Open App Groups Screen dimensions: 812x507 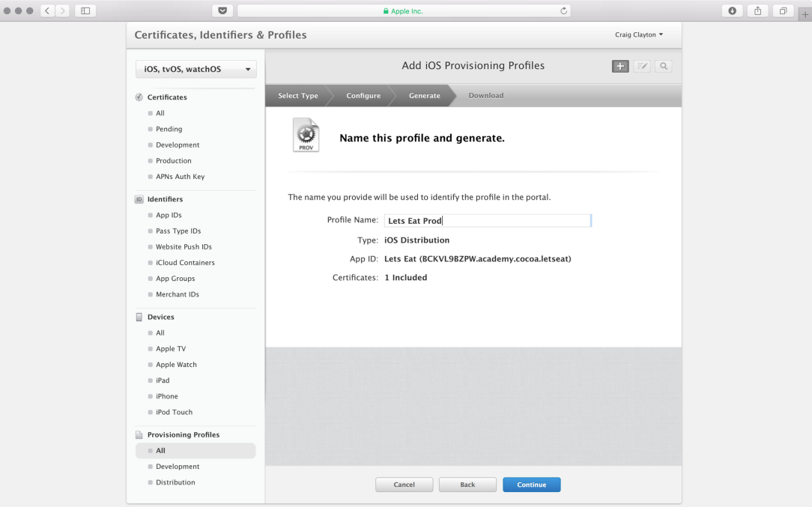[175, 279]
